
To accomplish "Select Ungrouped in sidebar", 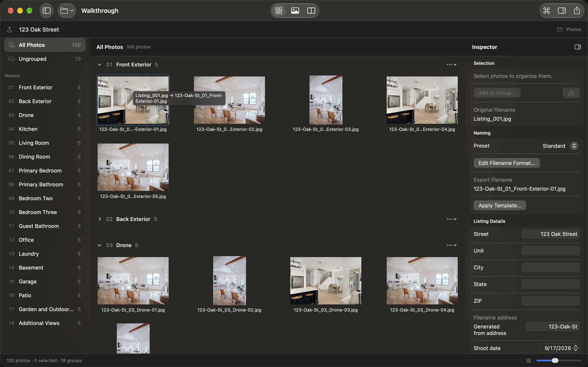I will coord(45,59).
